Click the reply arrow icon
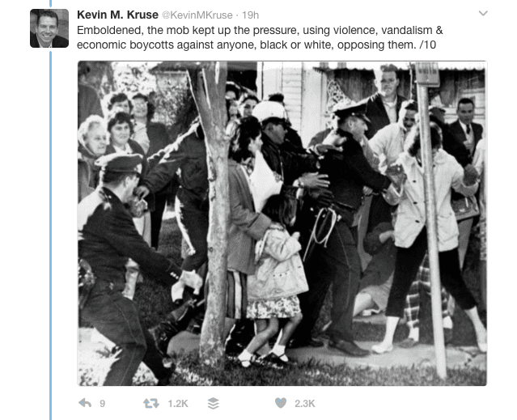 click(85, 403)
